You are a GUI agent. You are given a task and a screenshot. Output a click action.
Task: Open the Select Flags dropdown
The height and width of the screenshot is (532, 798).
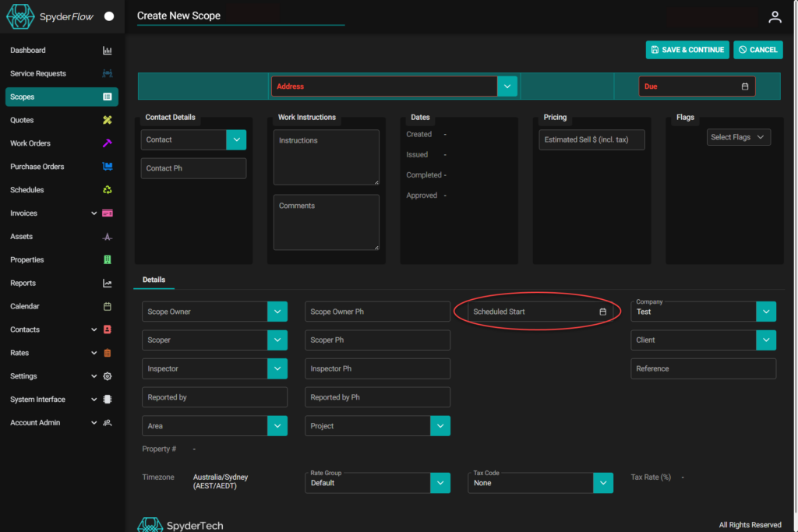738,137
